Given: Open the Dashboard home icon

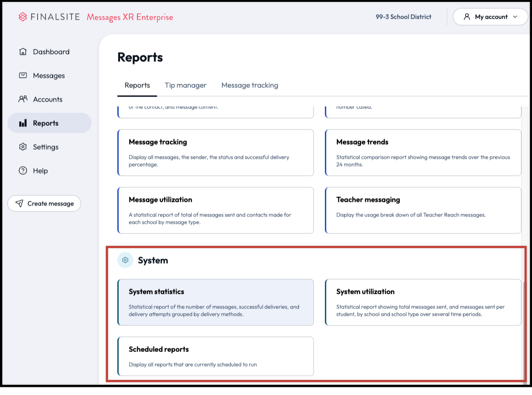Looking at the screenshot, I should 22,52.
